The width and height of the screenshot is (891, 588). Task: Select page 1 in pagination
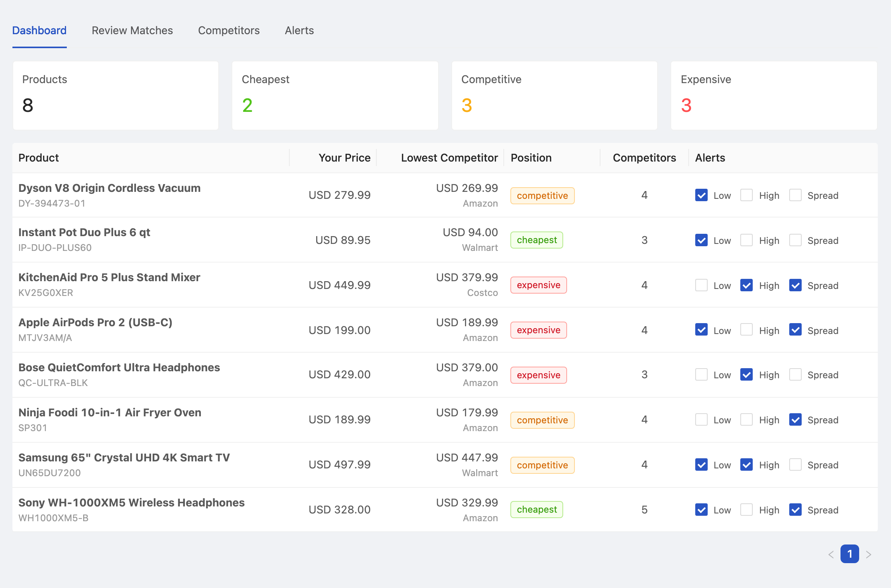(x=849, y=554)
